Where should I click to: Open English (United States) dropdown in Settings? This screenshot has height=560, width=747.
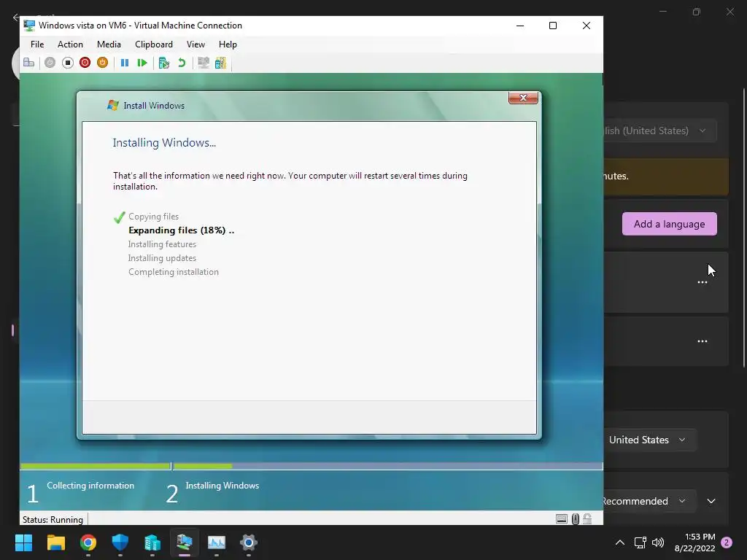click(659, 131)
